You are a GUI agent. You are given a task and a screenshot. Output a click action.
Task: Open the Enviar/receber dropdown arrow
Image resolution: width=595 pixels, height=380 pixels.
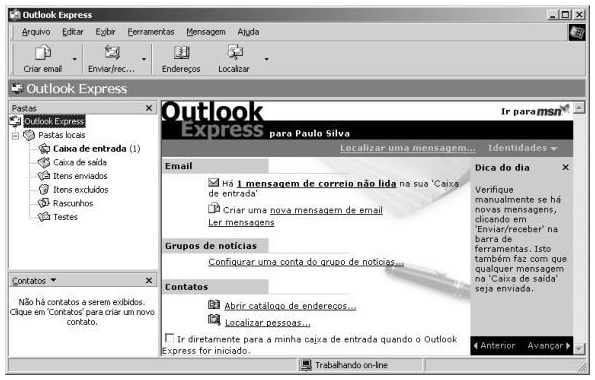click(144, 59)
